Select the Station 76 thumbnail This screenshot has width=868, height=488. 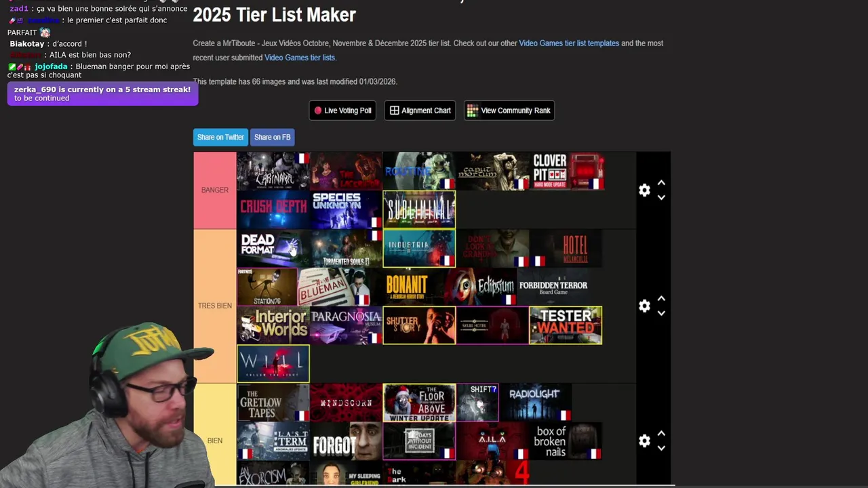(267, 287)
